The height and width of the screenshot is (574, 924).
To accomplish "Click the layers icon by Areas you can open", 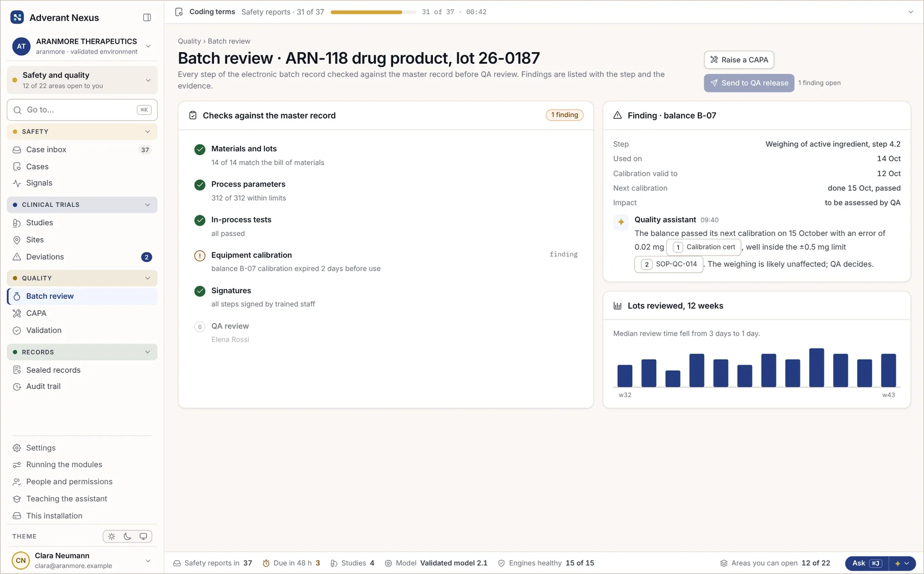I will pyautogui.click(x=724, y=563).
